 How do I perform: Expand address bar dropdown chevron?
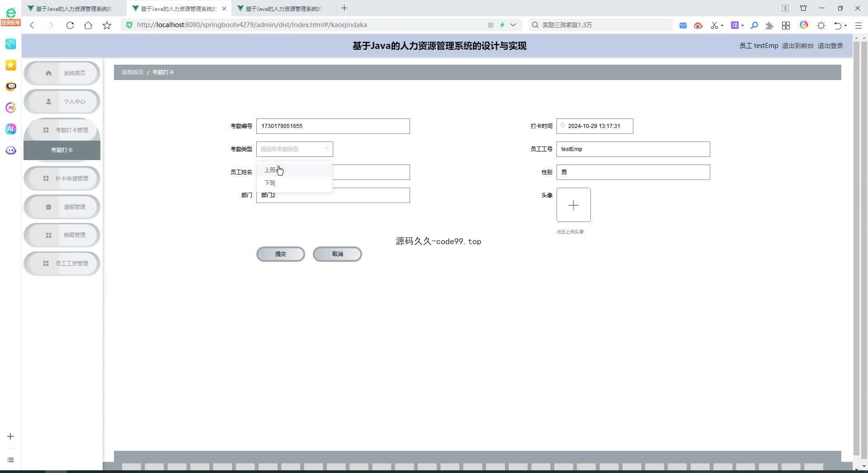click(513, 25)
